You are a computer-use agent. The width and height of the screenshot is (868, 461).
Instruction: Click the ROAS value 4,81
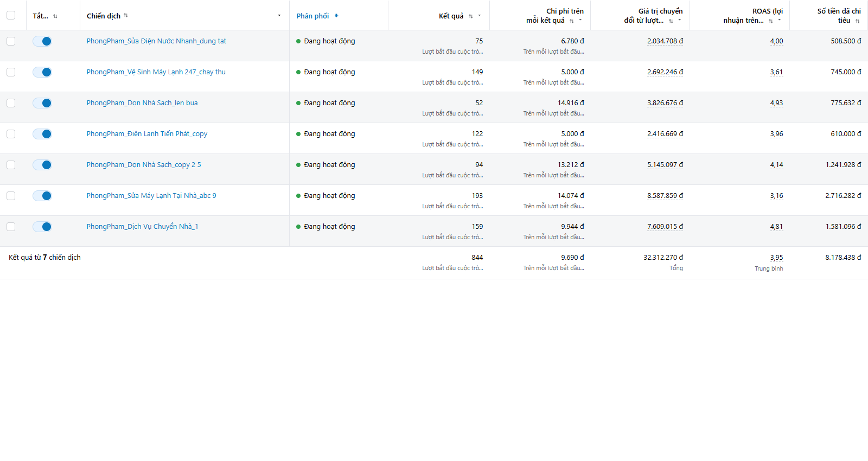[776, 227]
